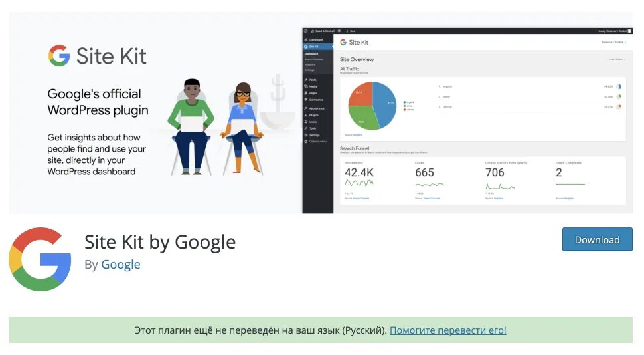The width and height of the screenshot is (644, 355).
Task: Click the + New item in banner admin bar
Action: tap(351, 31)
